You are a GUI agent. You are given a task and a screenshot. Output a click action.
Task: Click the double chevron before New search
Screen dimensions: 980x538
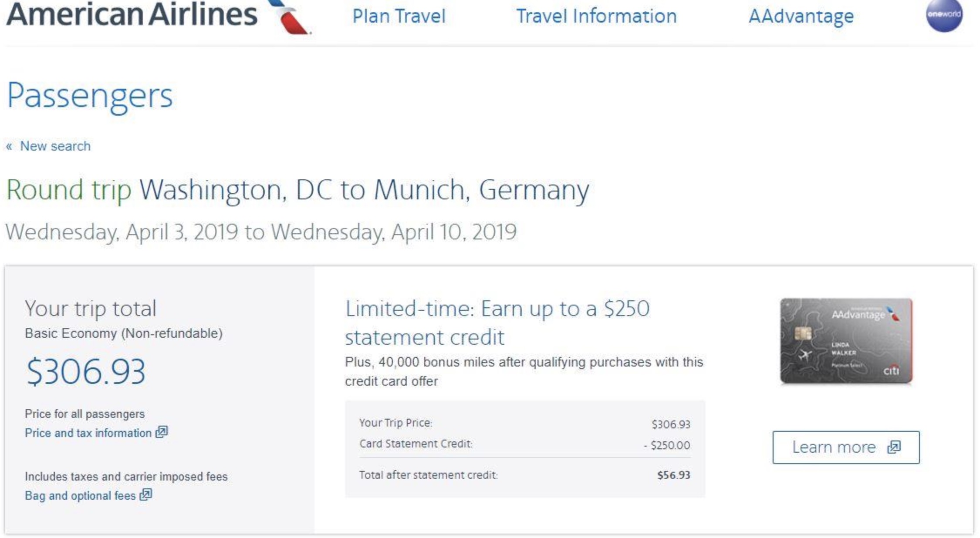click(9, 146)
